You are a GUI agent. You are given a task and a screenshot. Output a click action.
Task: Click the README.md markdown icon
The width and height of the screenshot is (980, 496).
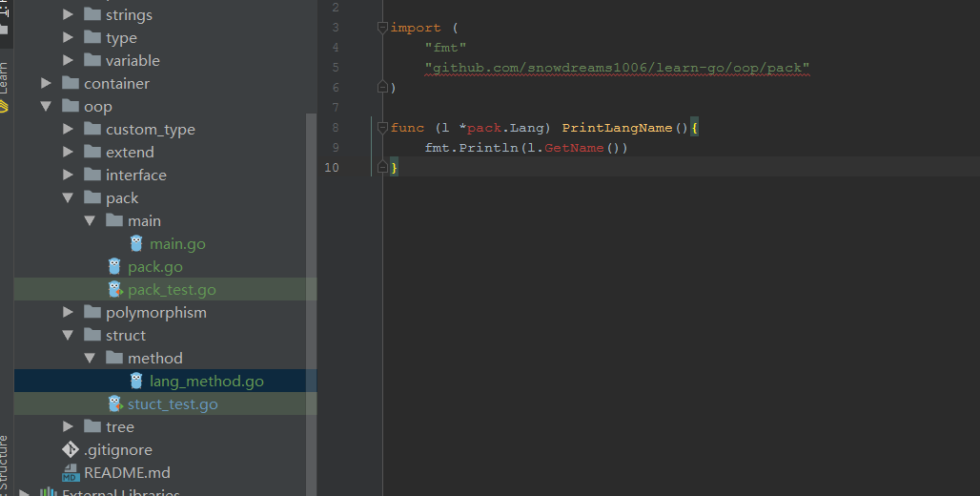click(71, 472)
